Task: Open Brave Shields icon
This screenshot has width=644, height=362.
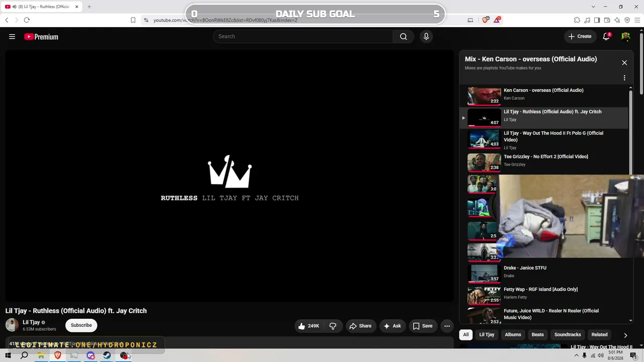Action: 485,20
